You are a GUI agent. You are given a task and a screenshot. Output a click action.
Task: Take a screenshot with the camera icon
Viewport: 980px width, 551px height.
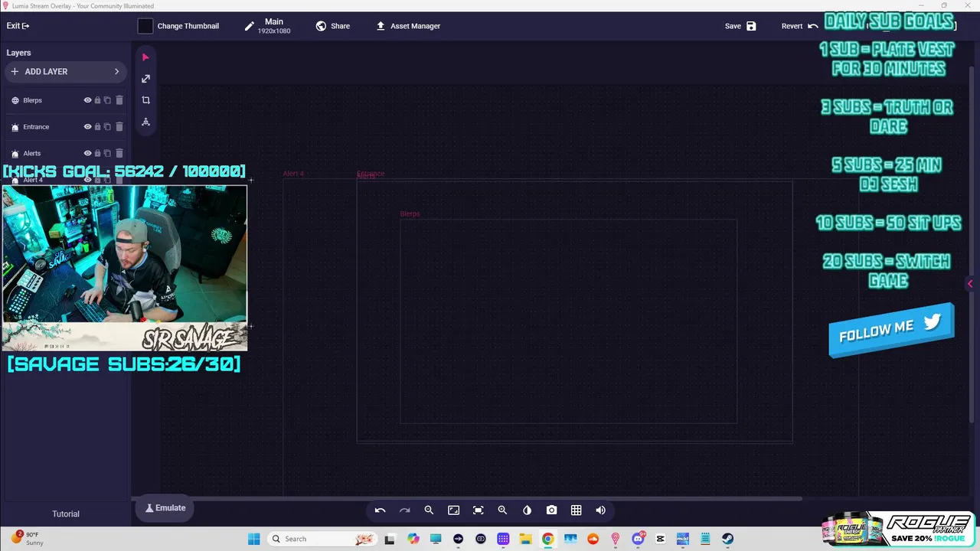tap(551, 510)
